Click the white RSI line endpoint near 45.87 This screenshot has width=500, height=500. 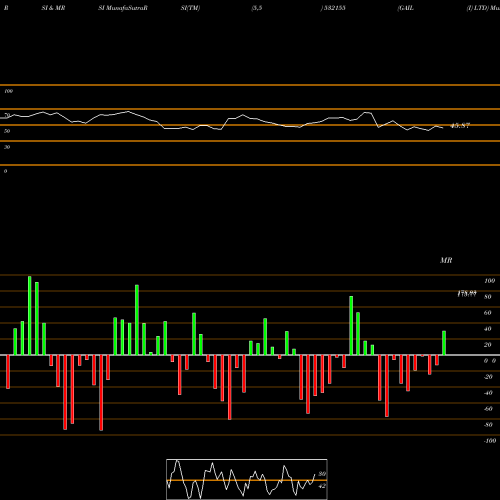click(442, 128)
